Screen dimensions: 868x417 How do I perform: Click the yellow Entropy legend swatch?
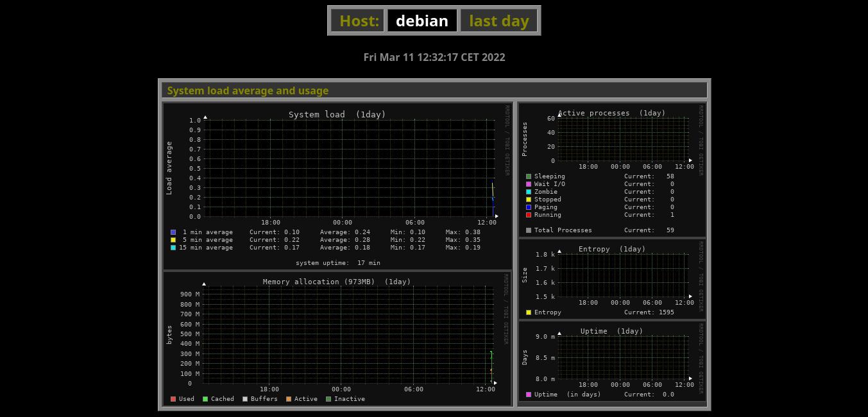coord(529,312)
